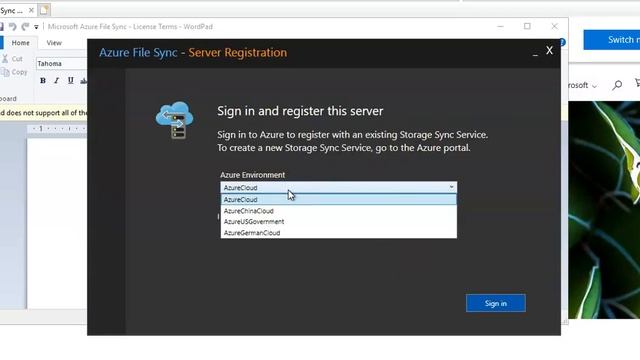
Task: Choose the AzureChinaCloud option
Action: (338, 211)
